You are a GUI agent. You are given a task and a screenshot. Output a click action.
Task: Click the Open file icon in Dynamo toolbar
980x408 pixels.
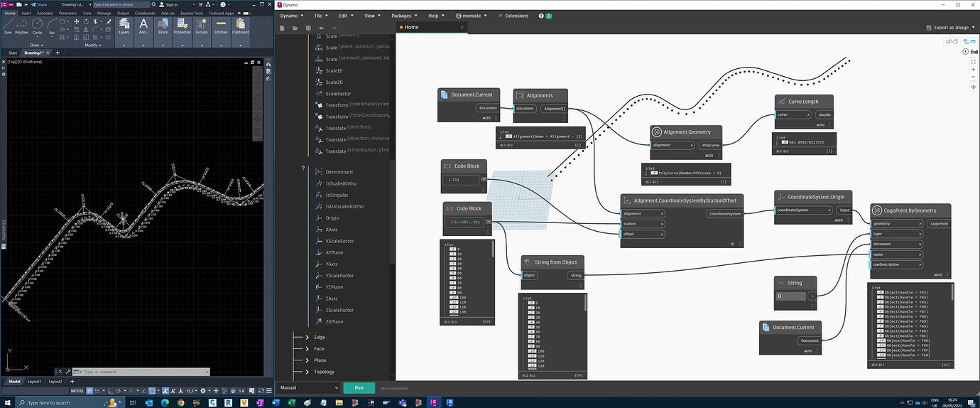pos(295,28)
